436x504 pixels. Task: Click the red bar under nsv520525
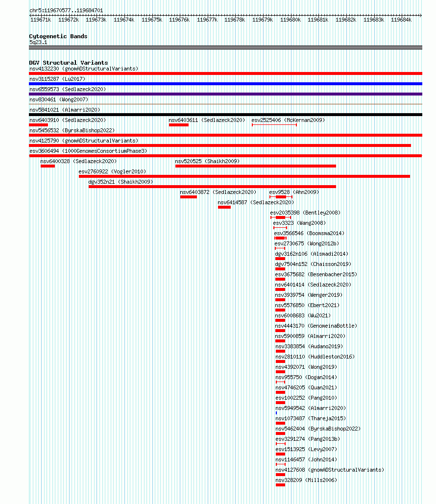coord(256,166)
